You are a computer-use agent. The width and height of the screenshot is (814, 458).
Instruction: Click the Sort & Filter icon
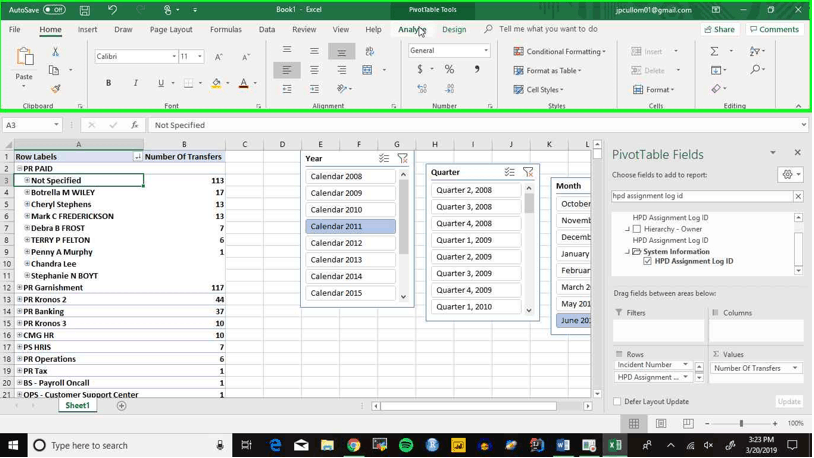point(755,51)
